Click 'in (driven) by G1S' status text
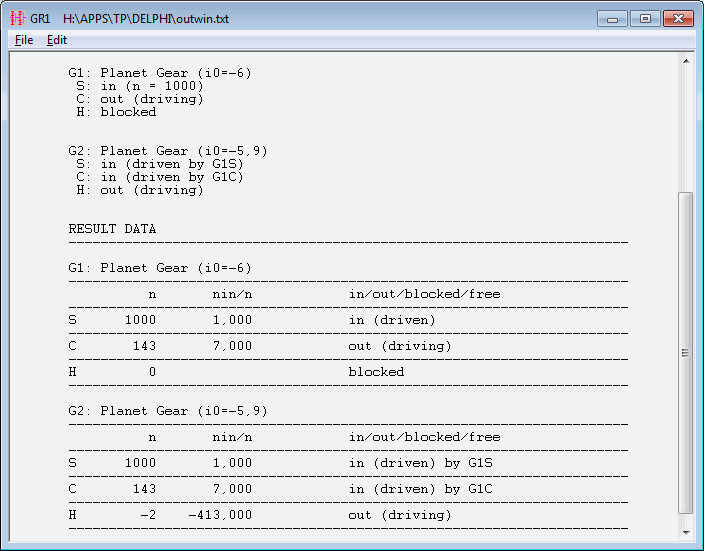The width and height of the screenshot is (704, 551). point(420,463)
